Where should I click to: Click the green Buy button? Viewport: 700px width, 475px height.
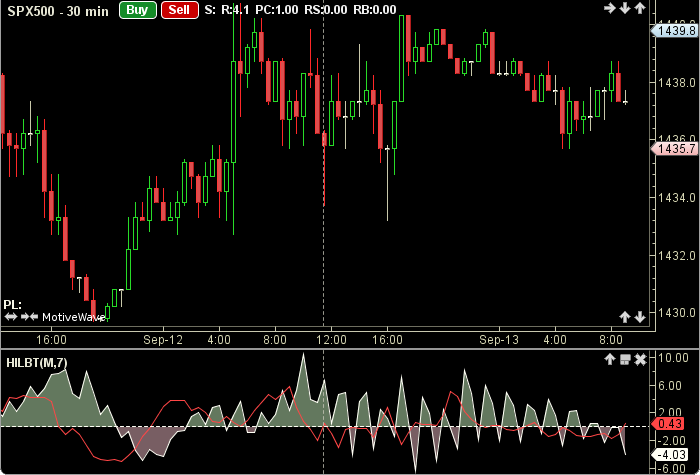coord(138,10)
